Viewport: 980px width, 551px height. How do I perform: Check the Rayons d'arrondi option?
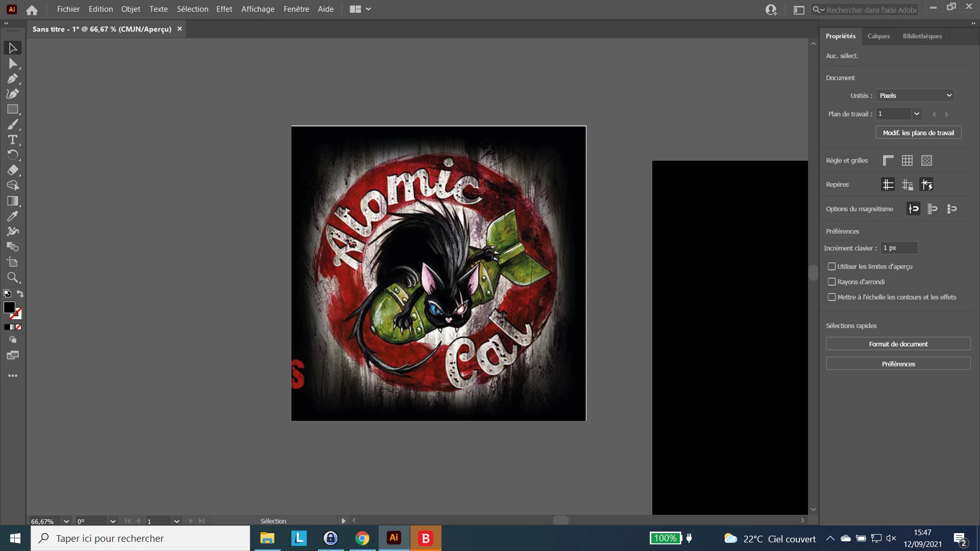click(x=832, y=282)
